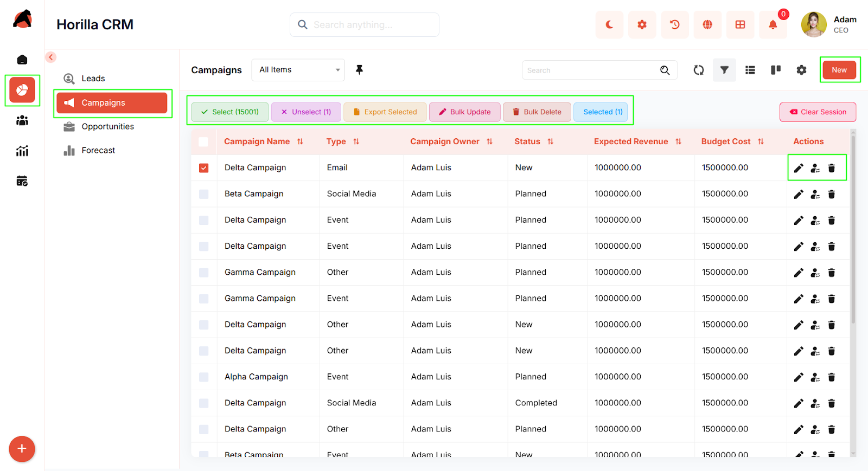
Task: Go to Forecast menu item
Action: click(98, 151)
